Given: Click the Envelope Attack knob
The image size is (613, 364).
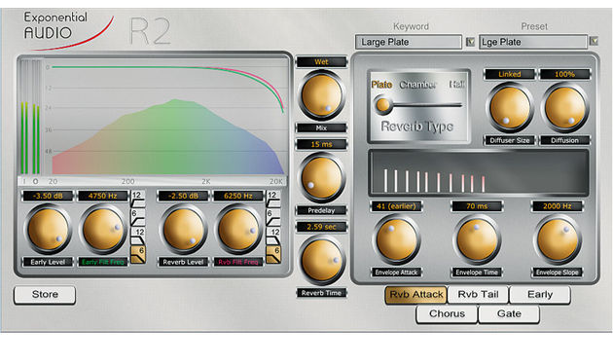Looking at the screenshot, I should point(396,239).
